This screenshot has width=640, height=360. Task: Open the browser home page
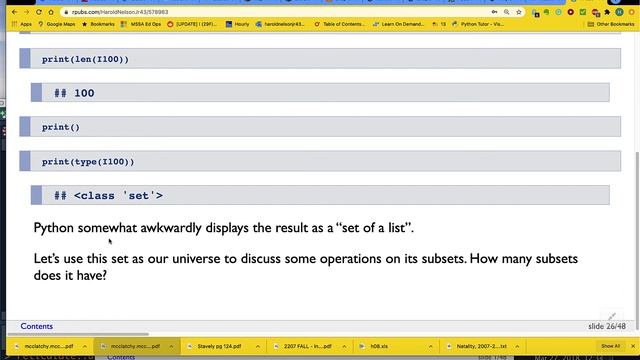(x=51, y=12)
